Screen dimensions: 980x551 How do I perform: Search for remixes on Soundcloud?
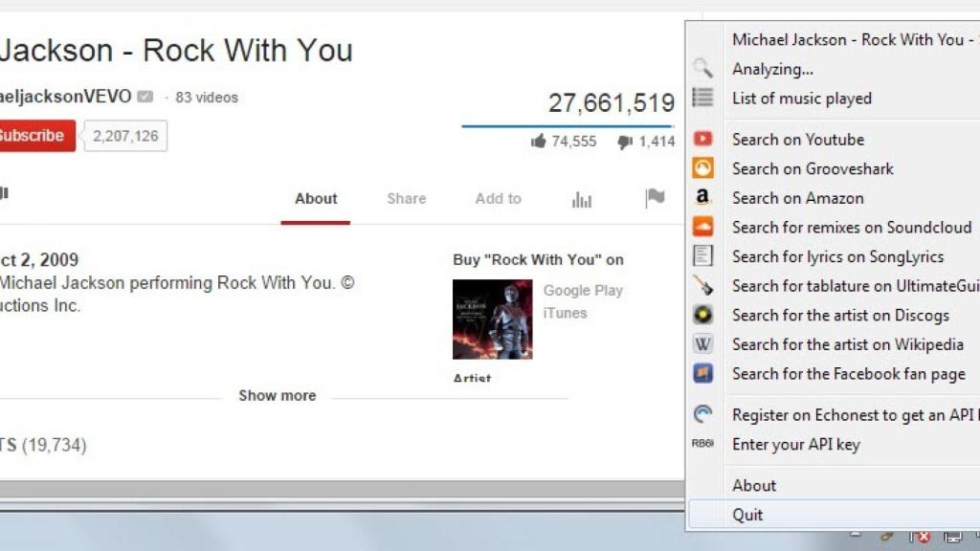pos(851,228)
